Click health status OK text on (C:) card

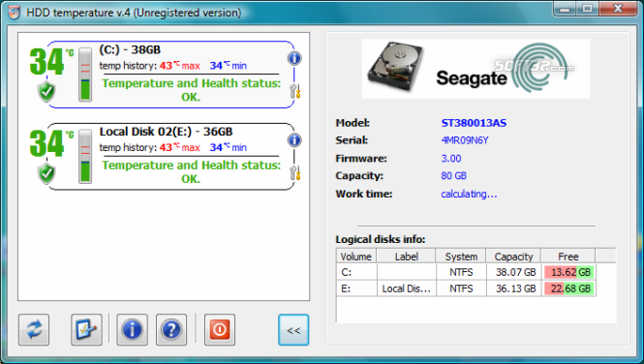coord(191,90)
